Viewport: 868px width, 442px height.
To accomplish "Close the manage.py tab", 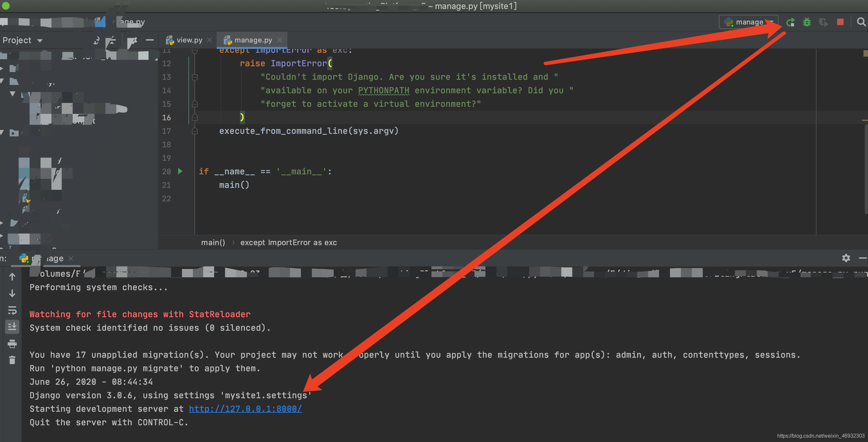I will point(280,40).
